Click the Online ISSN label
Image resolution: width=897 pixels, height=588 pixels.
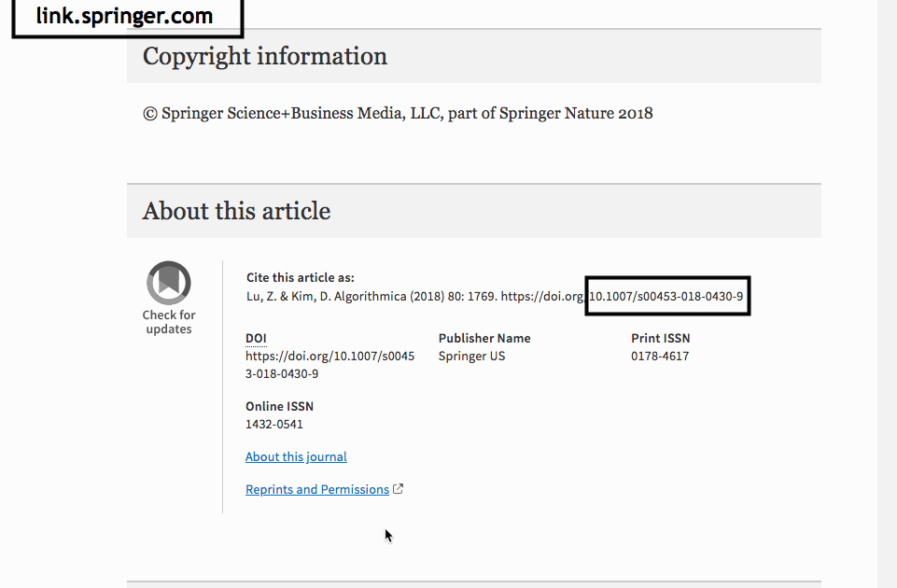tap(279, 406)
